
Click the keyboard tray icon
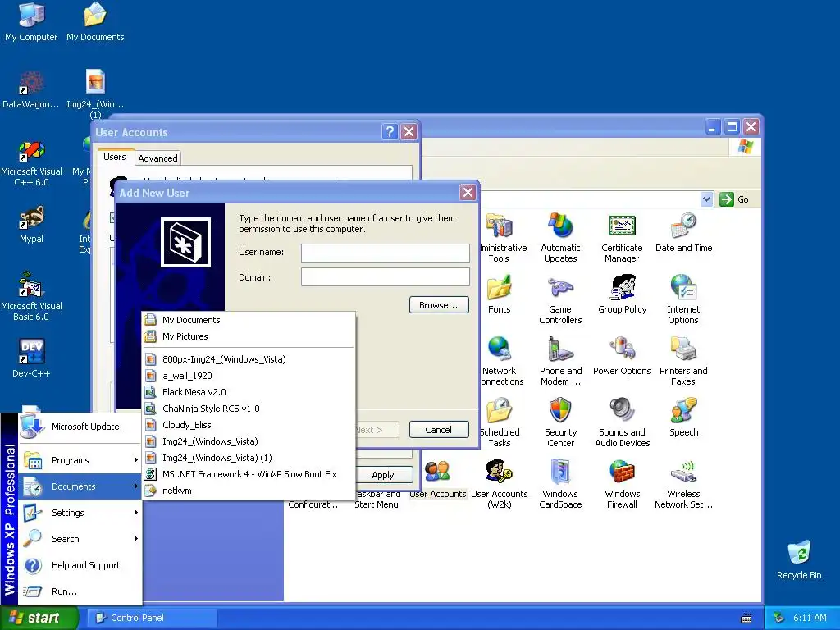[x=746, y=619]
